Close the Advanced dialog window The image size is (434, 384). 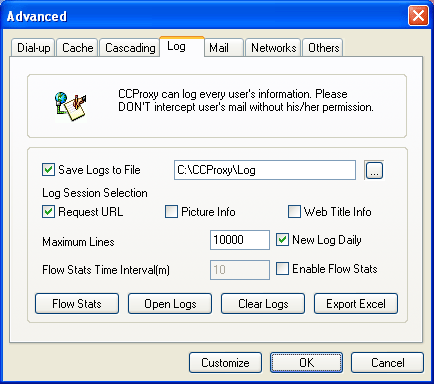pos(418,16)
